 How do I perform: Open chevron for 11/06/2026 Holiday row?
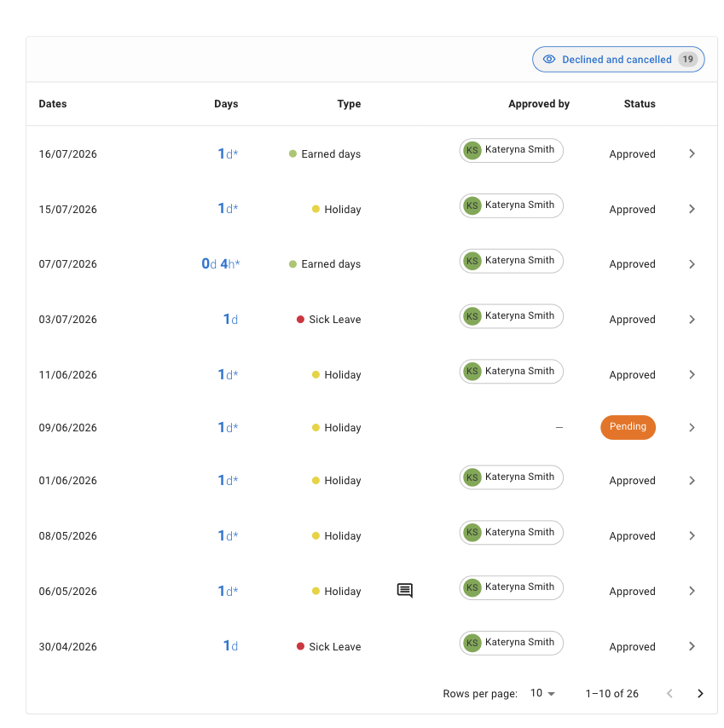(692, 375)
